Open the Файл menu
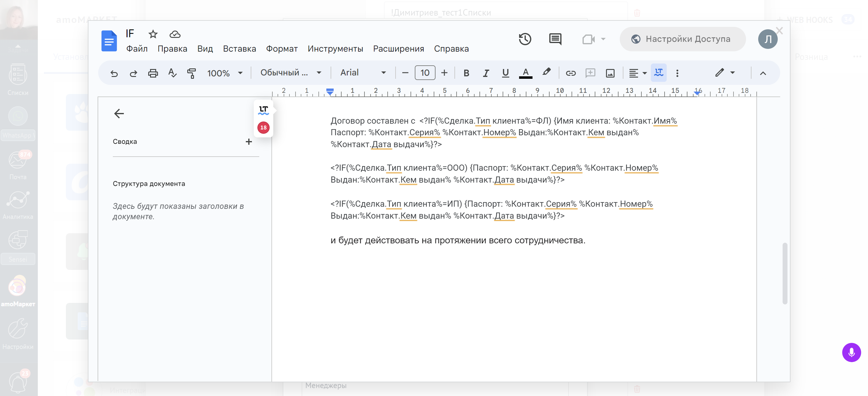 click(x=137, y=49)
